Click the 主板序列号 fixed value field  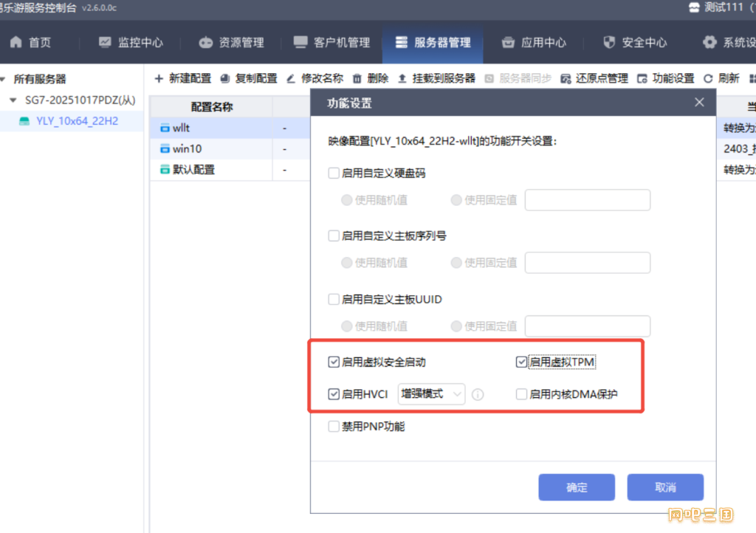(588, 263)
